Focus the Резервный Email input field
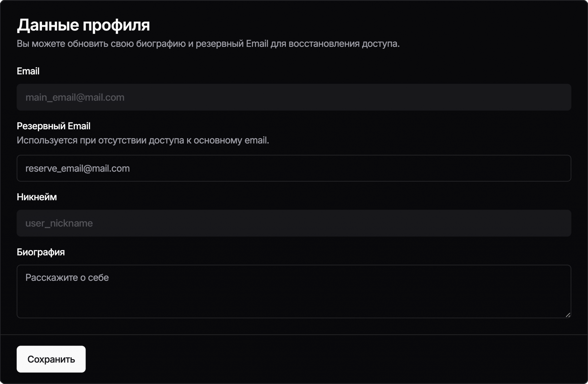This screenshot has height=384, width=588. click(293, 168)
